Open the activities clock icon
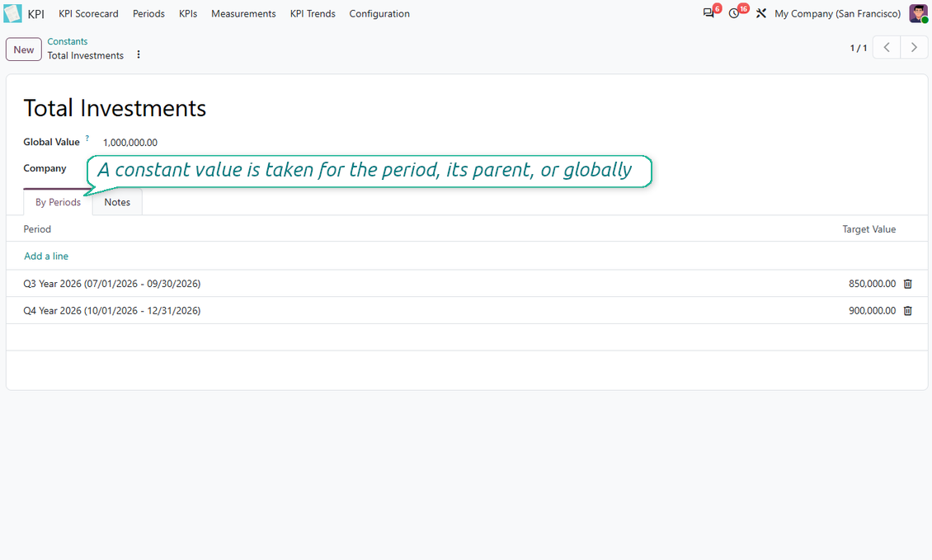Screen dimensions: 932x560 [734, 13]
